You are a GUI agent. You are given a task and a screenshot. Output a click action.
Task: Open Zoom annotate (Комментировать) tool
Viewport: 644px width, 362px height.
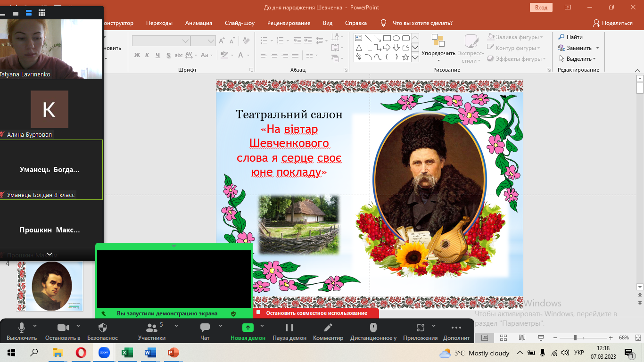[328, 331]
